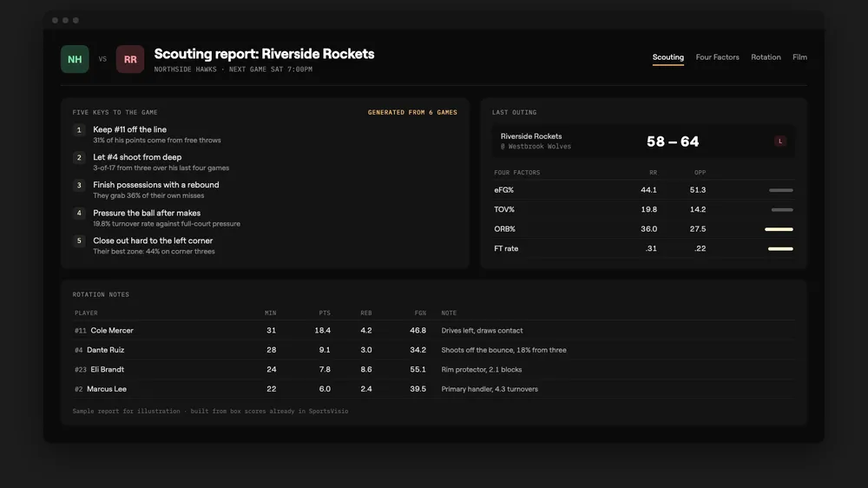Click TOV% opponent value 14.2
Screen dimensions: 868x488
coord(698,209)
